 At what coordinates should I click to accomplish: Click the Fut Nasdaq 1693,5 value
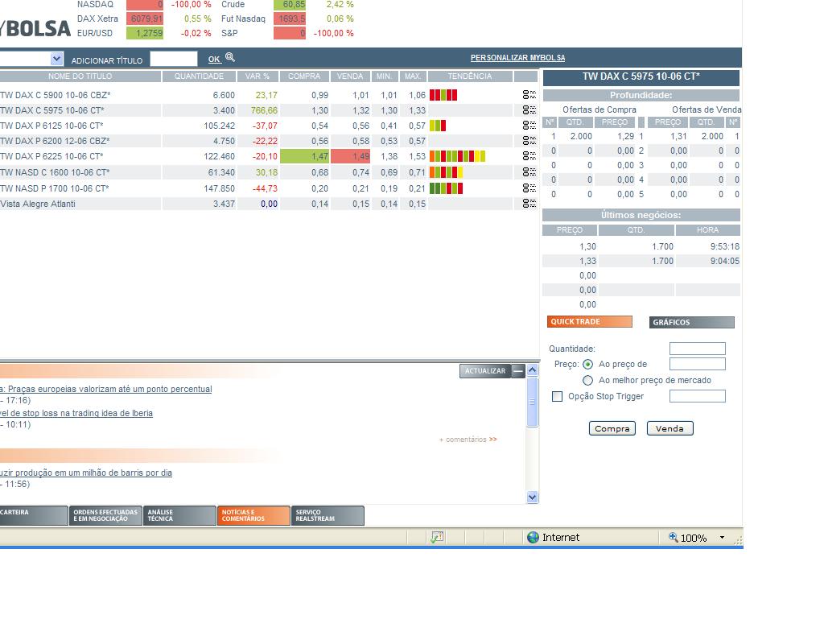(x=290, y=19)
